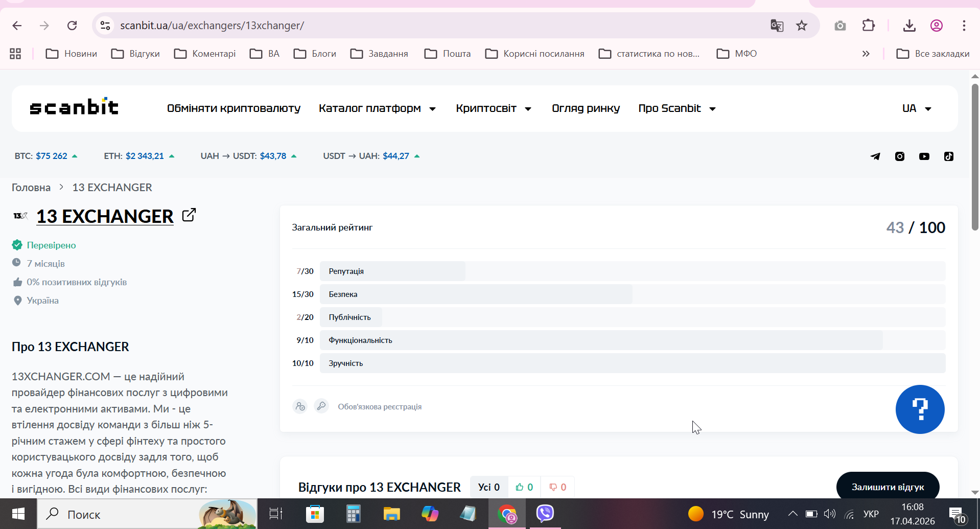This screenshot has height=529, width=980.
Task: Switch keyboard language УКР indicator
Action: tap(871, 514)
